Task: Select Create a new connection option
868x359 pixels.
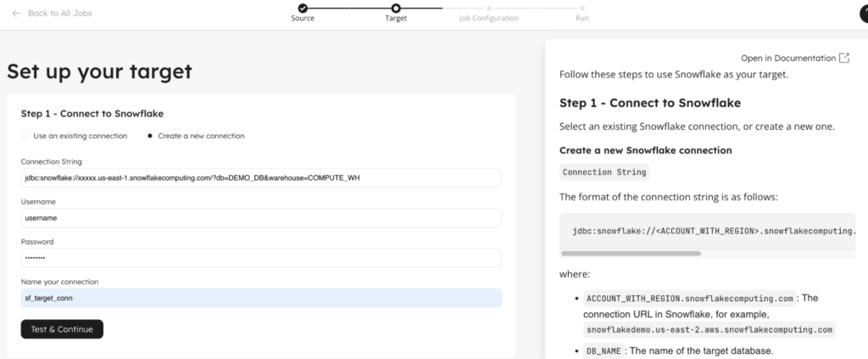Action: point(151,136)
